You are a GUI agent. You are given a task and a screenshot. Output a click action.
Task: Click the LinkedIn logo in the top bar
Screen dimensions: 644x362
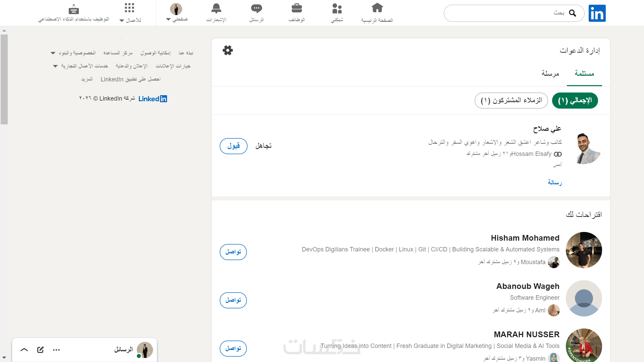click(597, 13)
